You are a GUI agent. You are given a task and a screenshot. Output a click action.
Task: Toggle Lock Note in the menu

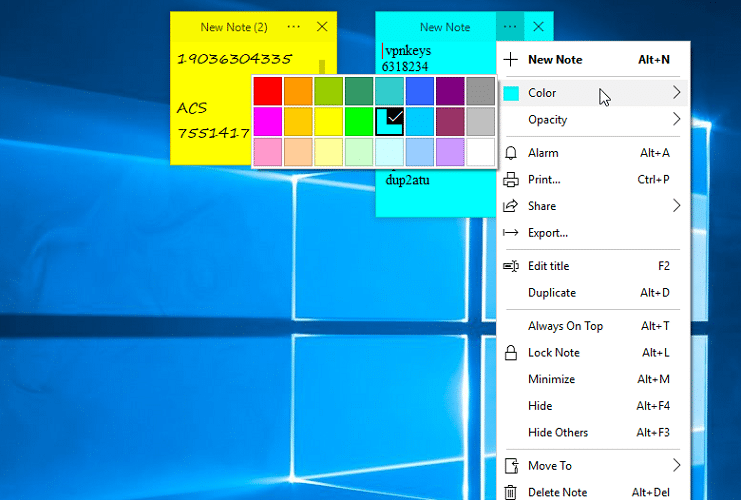(x=593, y=353)
